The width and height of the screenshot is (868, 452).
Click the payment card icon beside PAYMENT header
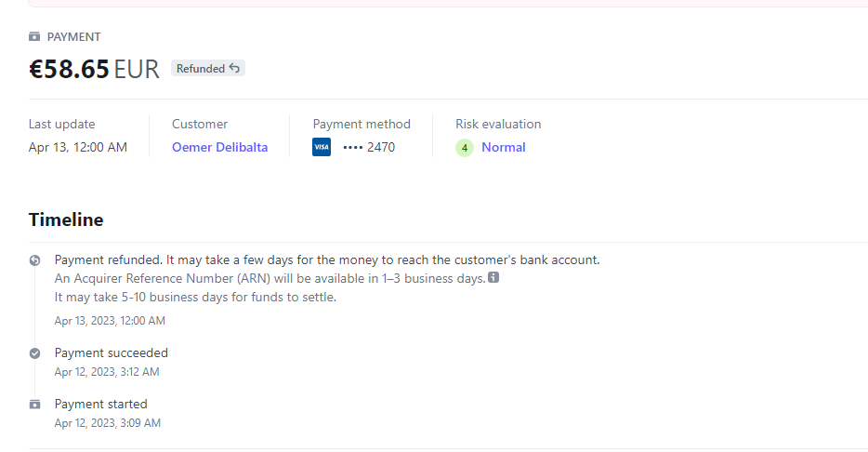34,37
